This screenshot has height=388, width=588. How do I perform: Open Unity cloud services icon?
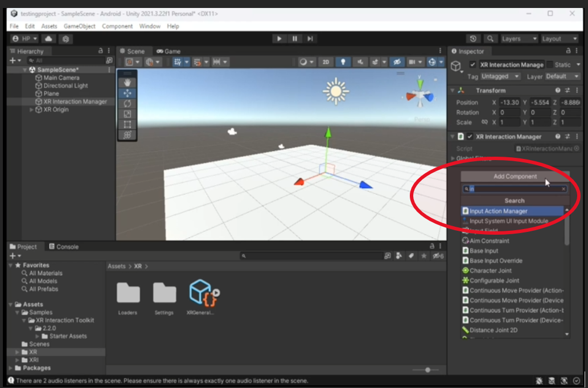[49, 39]
